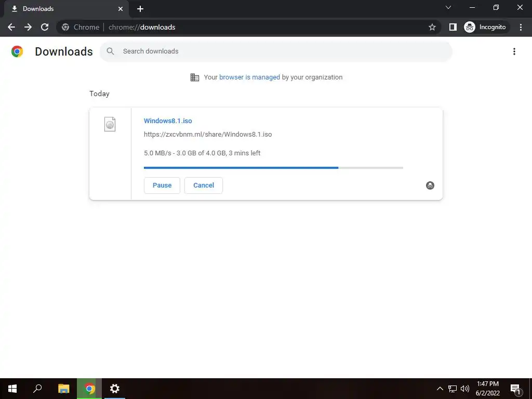The width and height of the screenshot is (532, 399).
Task: Click the Chrome logo beside Downloads heading
Action: coord(17,51)
